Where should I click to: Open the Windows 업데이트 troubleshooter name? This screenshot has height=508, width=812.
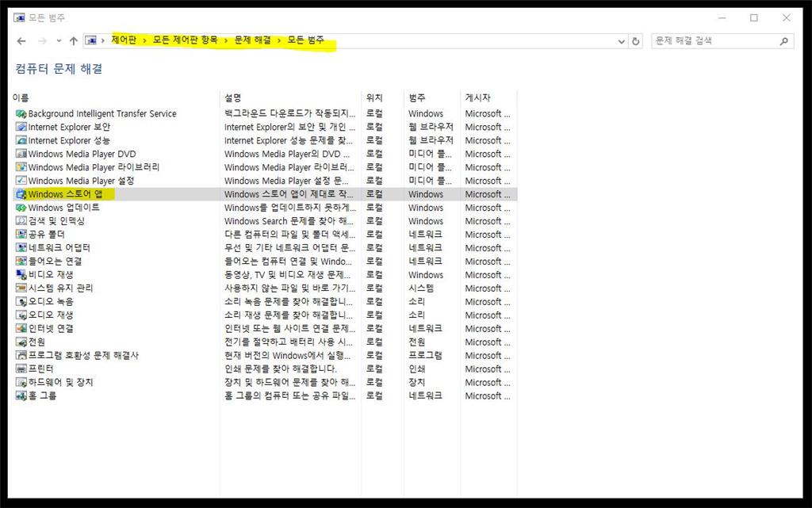63,208
